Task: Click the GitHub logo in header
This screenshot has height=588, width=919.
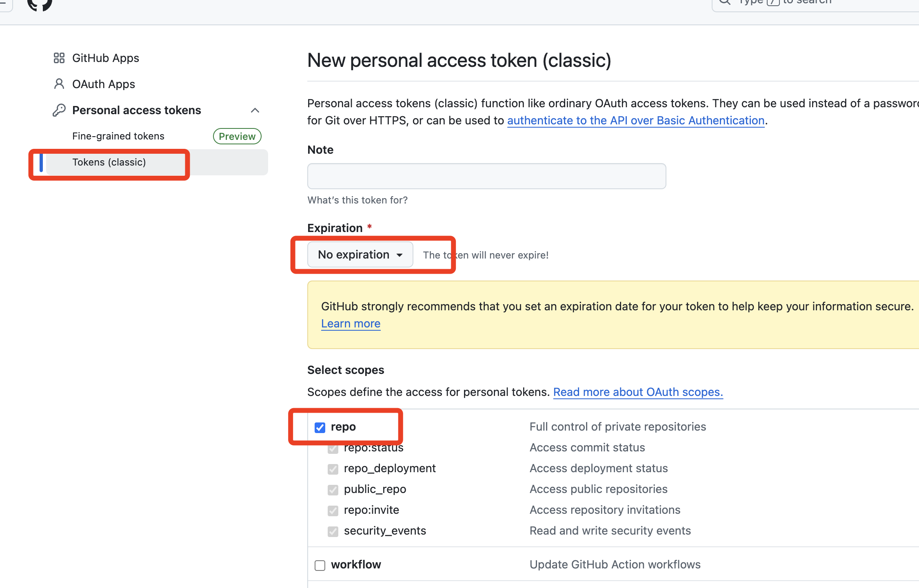Action: [40, 4]
